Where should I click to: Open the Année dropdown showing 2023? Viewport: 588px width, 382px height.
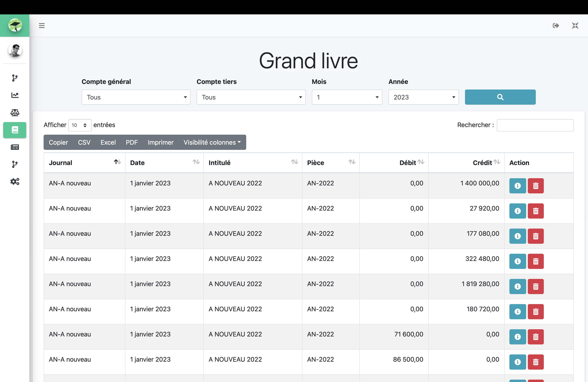tap(423, 97)
